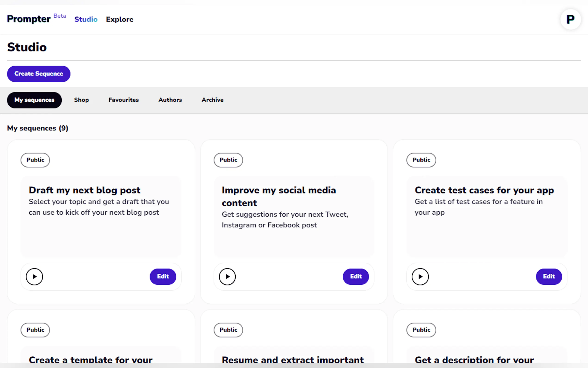The image size is (588, 368).
Task: Open the Favourites tab
Action: (123, 100)
